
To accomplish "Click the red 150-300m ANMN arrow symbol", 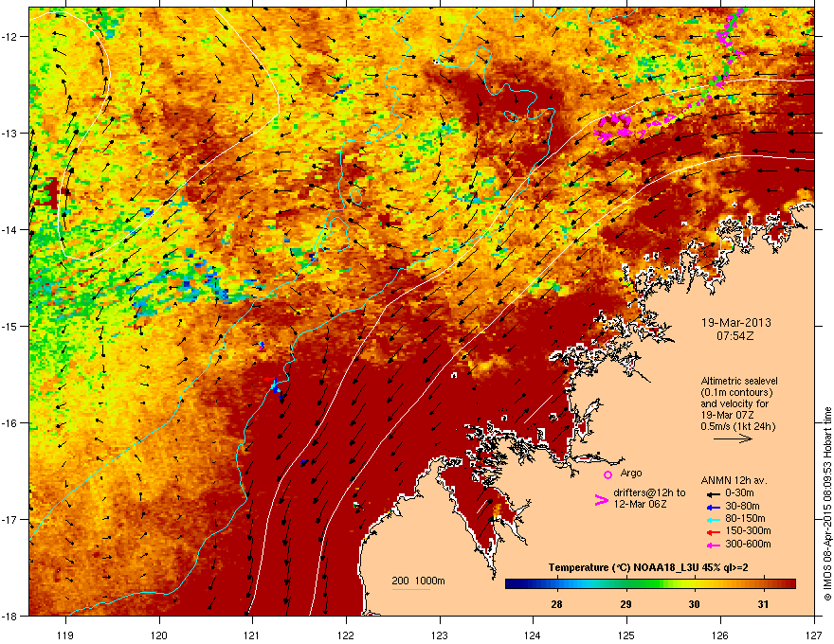I will tap(713, 532).
